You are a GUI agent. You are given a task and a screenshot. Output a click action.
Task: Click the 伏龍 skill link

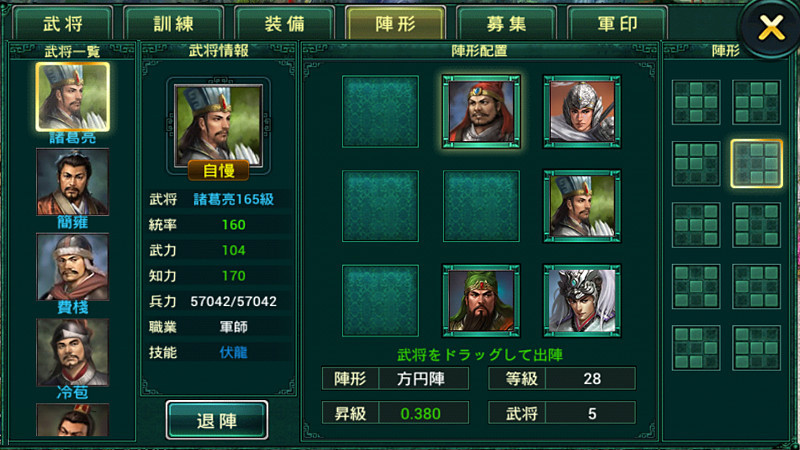coord(233,353)
